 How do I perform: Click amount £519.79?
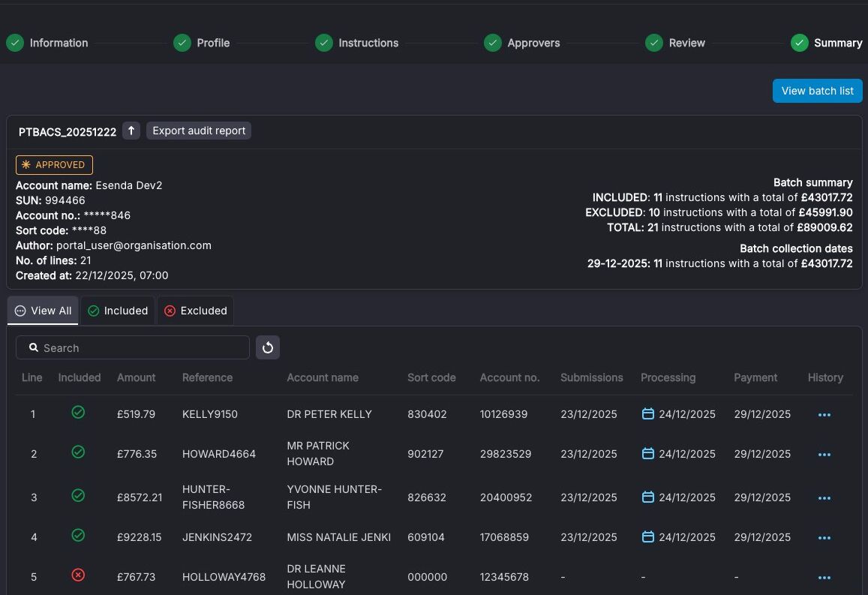coord(137,414)
